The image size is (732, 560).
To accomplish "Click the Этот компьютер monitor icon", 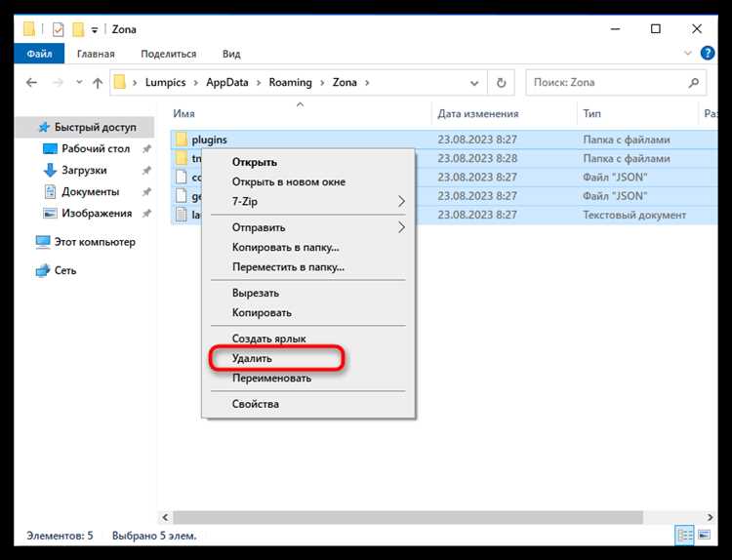I will [43, 242].
